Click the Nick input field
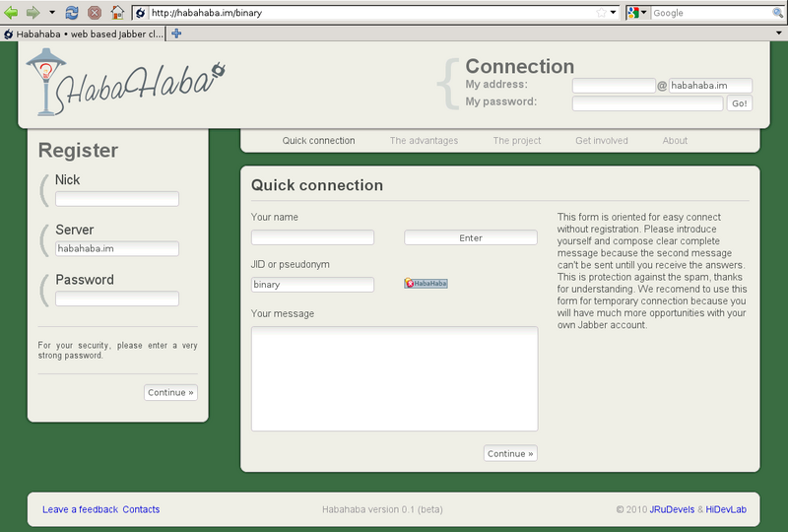The image size is (788, 532). [117, 199]
